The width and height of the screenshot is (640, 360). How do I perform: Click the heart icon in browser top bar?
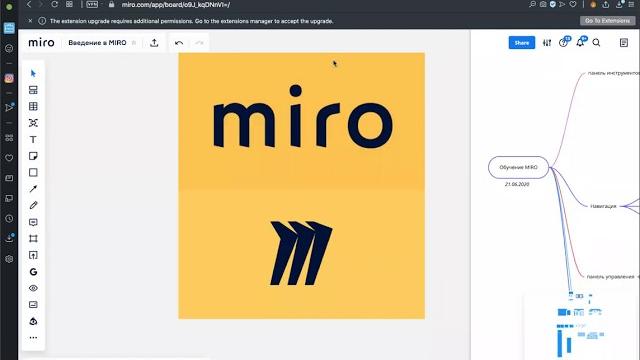coord(573,4)
